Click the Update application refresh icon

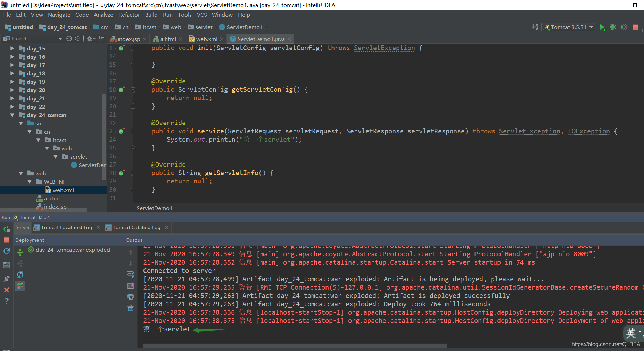point(7,251)
